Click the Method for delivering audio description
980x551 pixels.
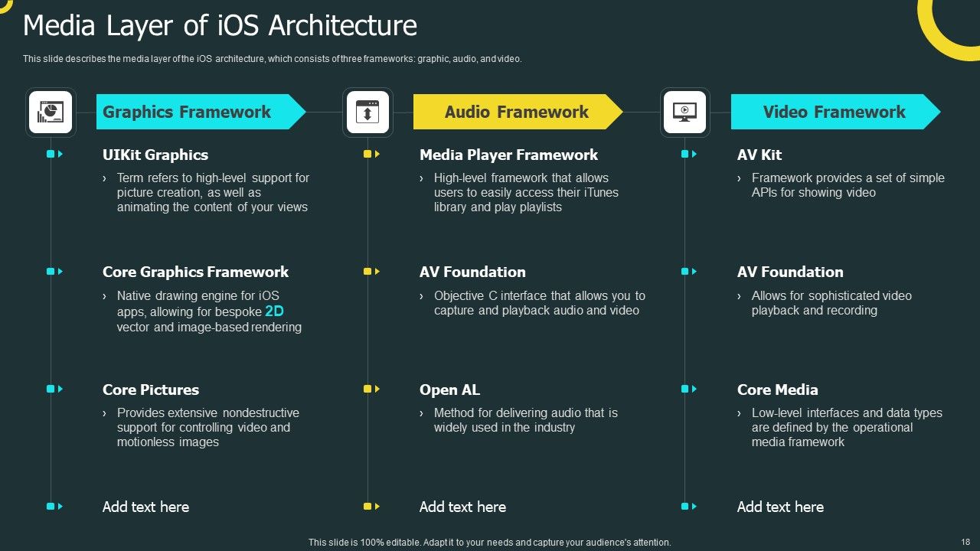[x=526, y=420]
